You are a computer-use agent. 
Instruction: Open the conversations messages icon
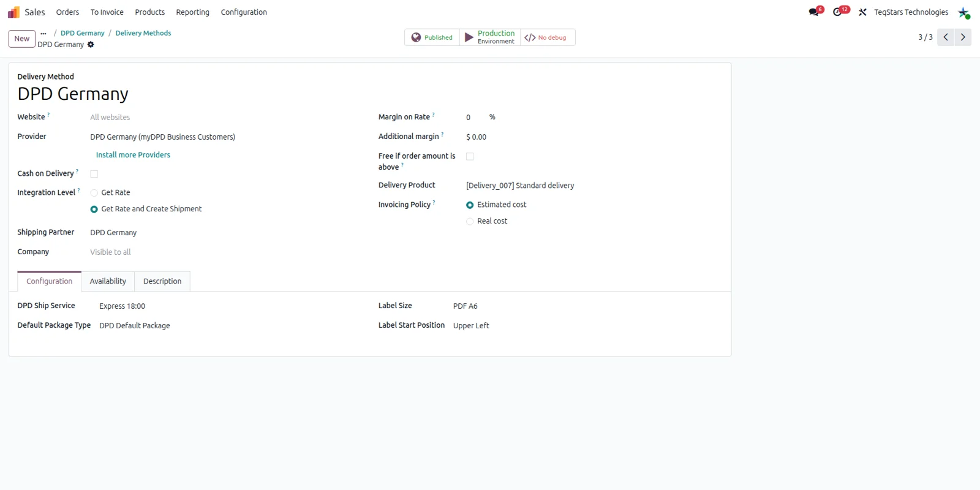(x=814, y=12)
